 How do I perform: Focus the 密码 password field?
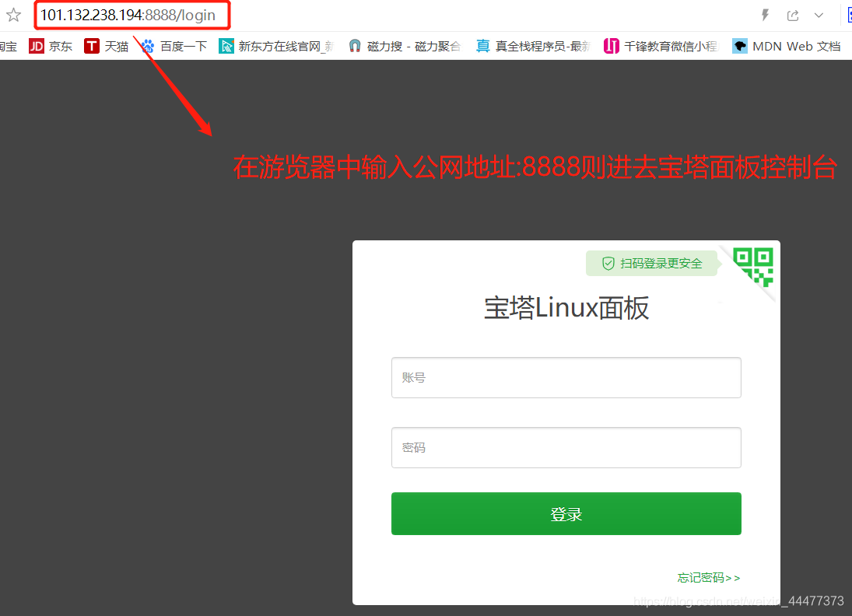pos(566,447)
